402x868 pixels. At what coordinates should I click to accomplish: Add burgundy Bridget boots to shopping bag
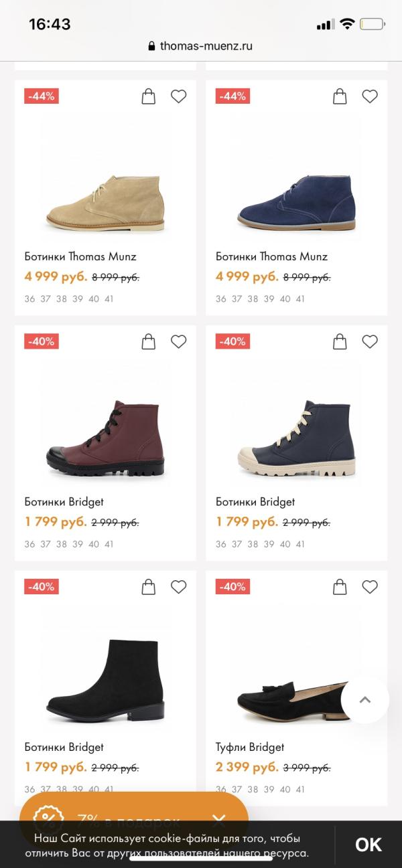[149, 342]
